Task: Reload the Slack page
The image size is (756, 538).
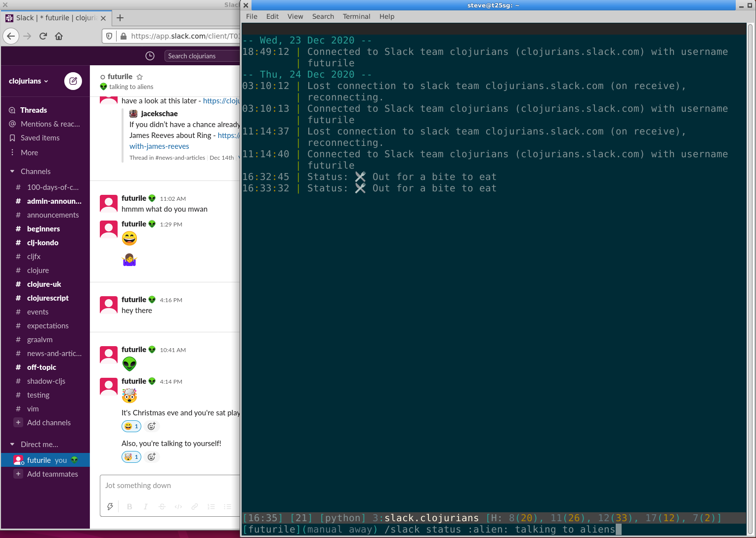Action: tap(43, 36)
